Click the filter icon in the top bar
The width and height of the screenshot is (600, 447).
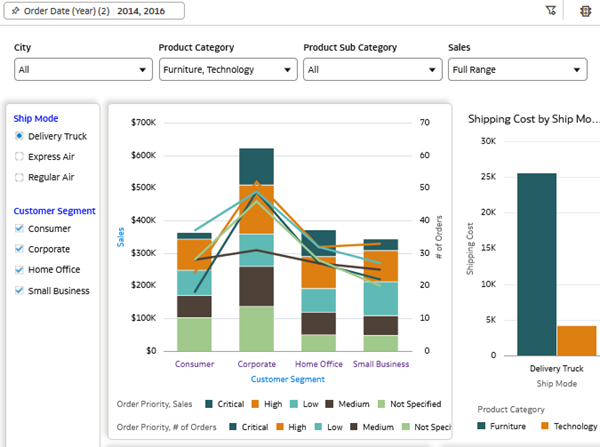[x=551, y=11]
